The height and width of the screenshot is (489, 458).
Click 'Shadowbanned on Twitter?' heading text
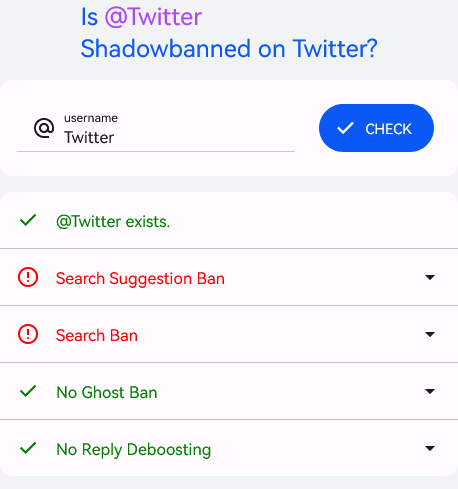(229, 49)
